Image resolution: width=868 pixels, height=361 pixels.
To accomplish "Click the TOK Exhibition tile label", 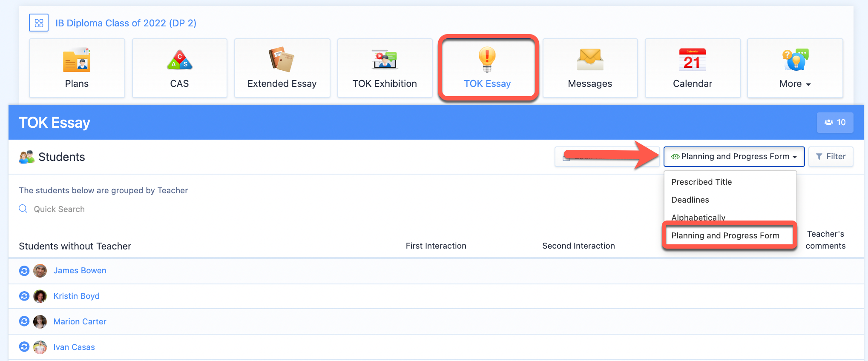I will click(385, 83).
